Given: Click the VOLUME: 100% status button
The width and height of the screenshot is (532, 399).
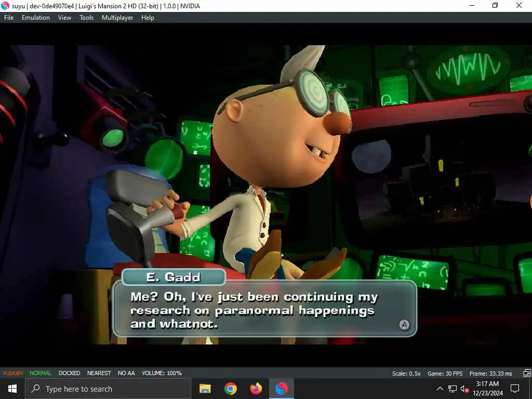Looking at the screenshot, I should pos(162,373).
